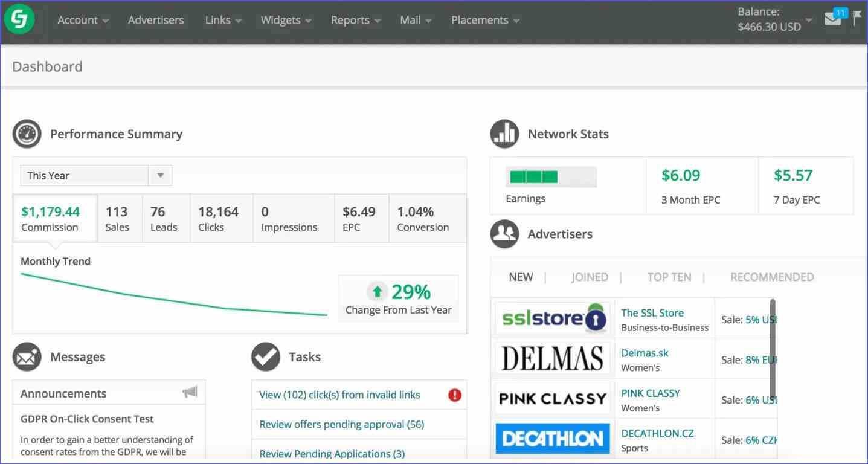Open the This Year date range dropdown
868x464 pixels.
click(160, 175)
